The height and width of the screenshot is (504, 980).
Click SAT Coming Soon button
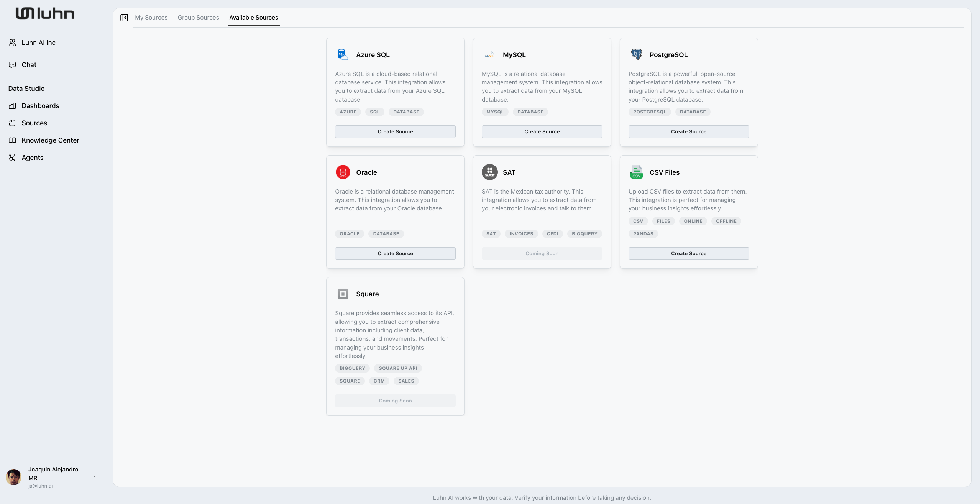542,253
